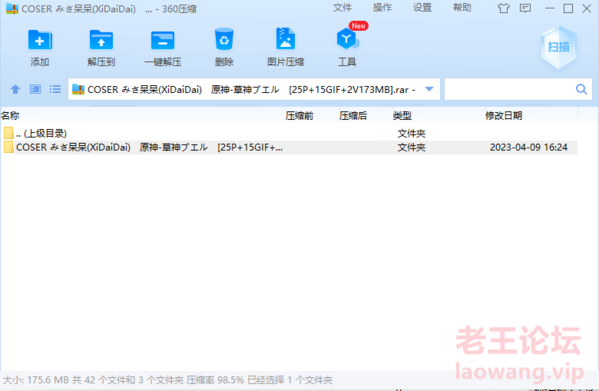599x391 pixels.
Task: Click the skin (shirt) icon in title bar
Action: click(x=503, y=8)
